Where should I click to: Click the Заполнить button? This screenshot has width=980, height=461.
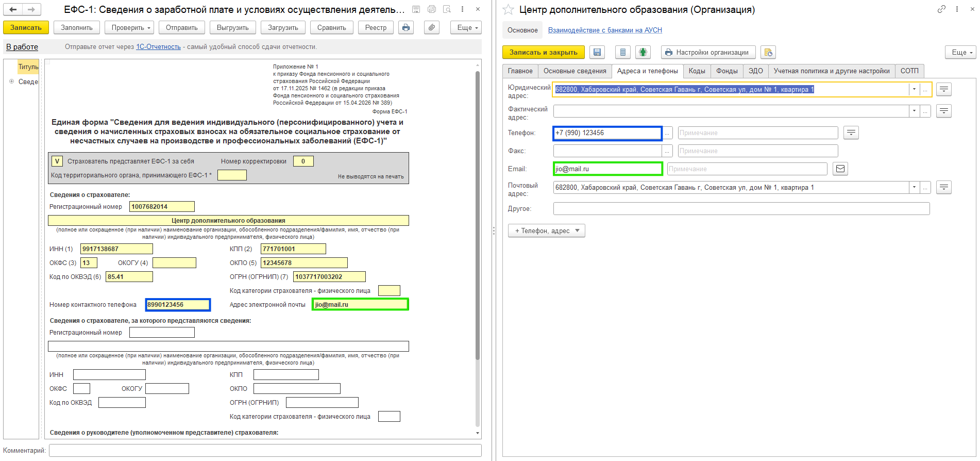pos(77,28)
